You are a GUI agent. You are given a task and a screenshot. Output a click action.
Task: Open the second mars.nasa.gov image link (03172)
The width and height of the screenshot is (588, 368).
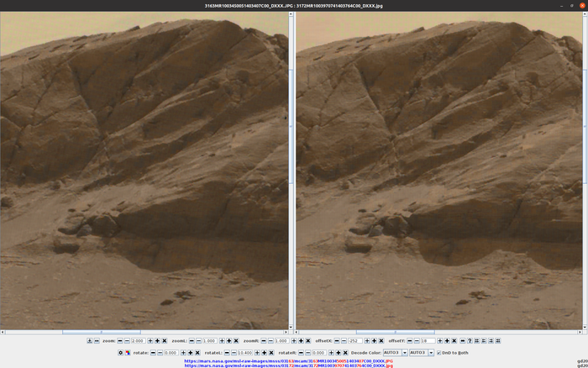[x=288, y=365]
